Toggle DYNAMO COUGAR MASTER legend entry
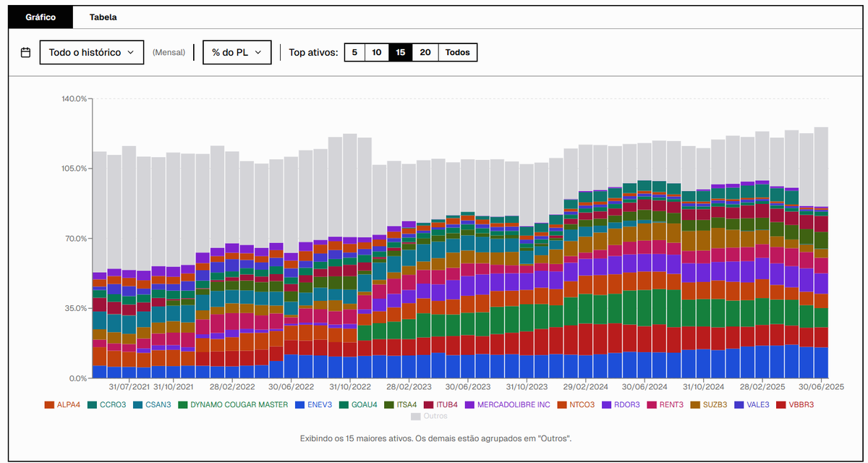This screenshot has height=463, width=868. (233, 404)
